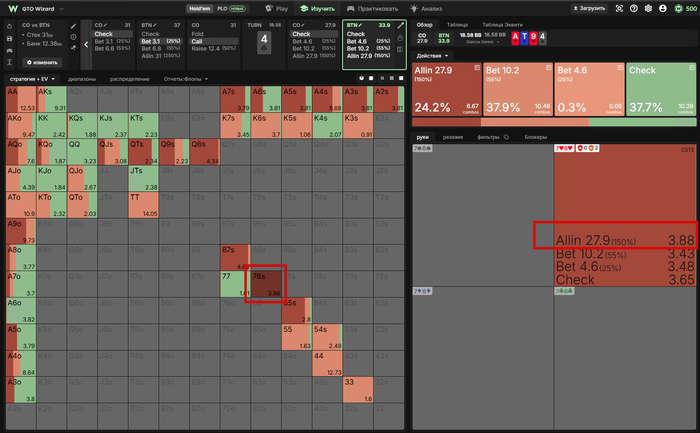The image size is (700, 433).
Task: Click the lock icon in active BTN card
Action: point(400,38)
